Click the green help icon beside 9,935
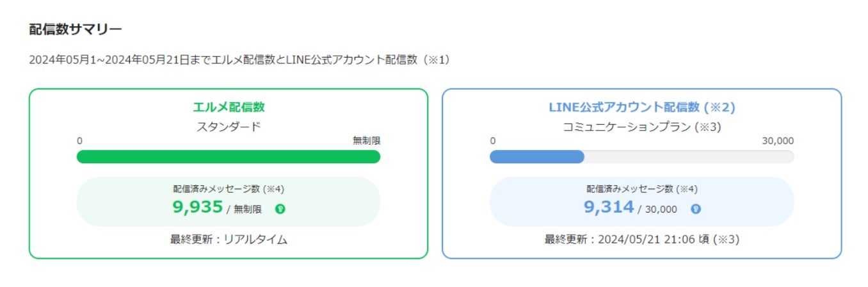The image size is (868, 287). pyautogui.click(x=280, y=209)
